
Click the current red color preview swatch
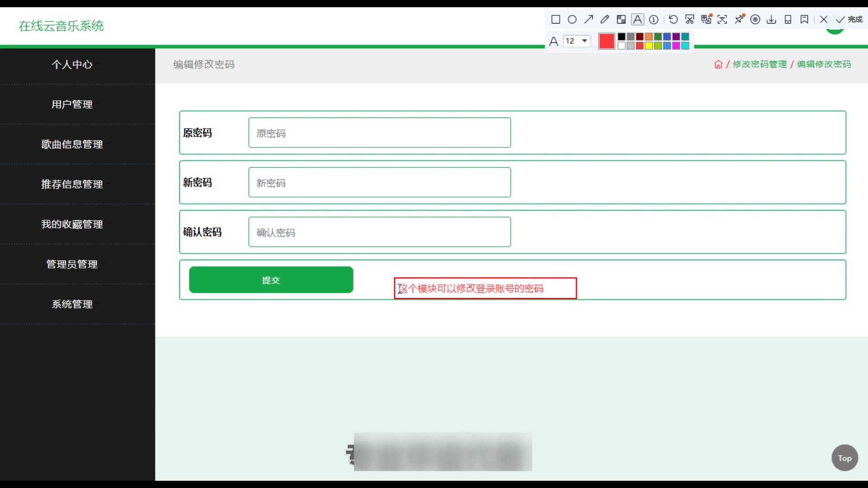606,41
